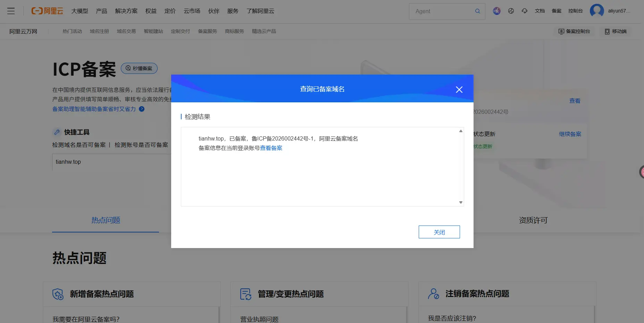Click the search magnifier icon
The height and width of the screenshot is (323, 644).
point(477,11)
